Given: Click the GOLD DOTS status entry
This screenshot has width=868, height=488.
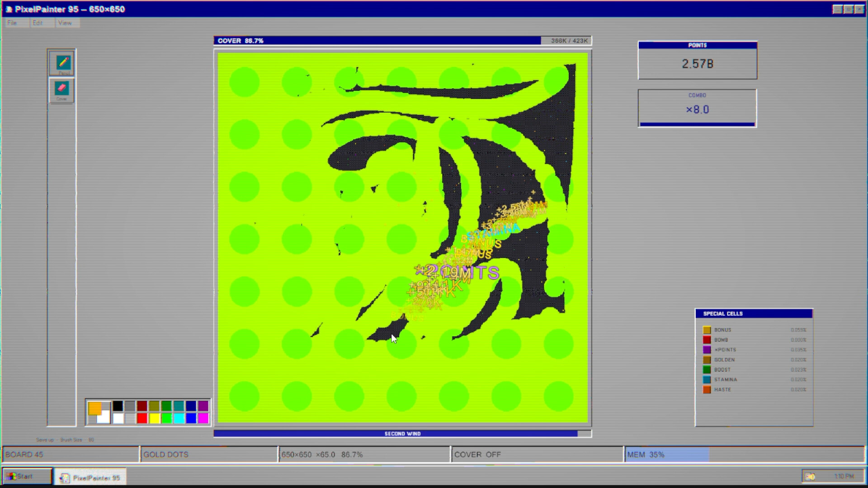Looking at the screenshot, I should pyautogui.click(x=209, y=455).
